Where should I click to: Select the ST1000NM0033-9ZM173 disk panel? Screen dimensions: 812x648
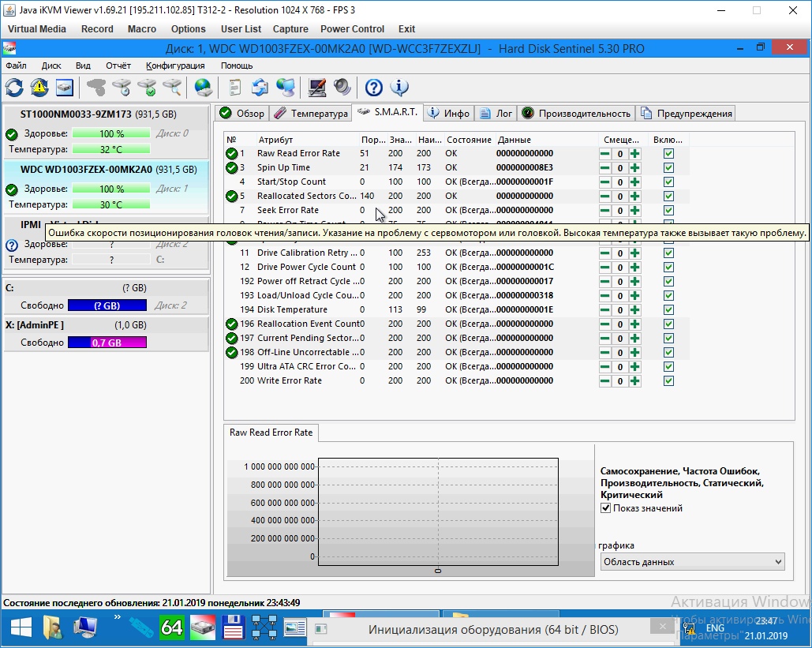tap(107, 132)
